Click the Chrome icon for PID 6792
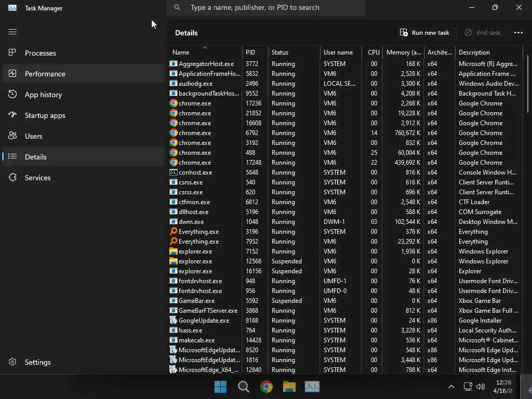The image size is (532, 399). point(174,132)
